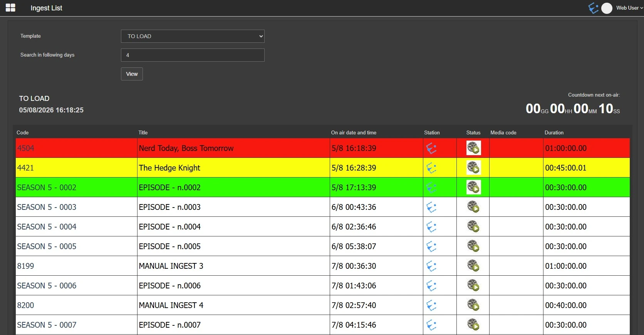Click the station icon for SEASON 5 - 0005
This screenshot has width=644, height=335.
tap(431, 246)
